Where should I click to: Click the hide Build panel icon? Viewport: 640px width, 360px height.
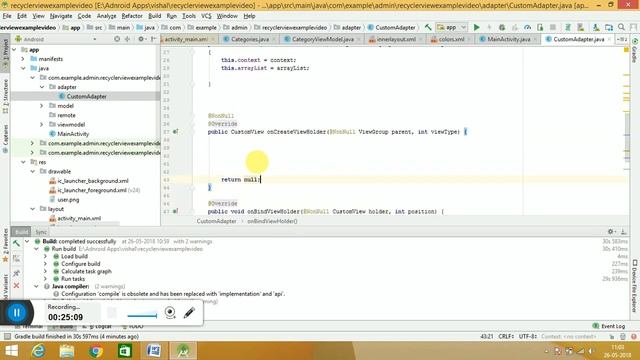click(x=624, y=231)
